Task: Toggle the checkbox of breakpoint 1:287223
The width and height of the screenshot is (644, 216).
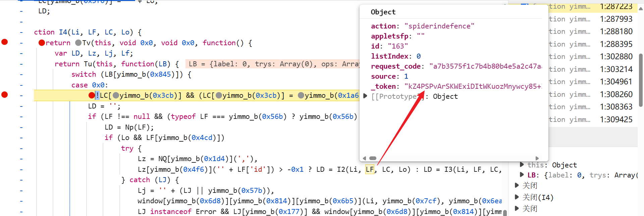Action: click(x=525, y=5)
